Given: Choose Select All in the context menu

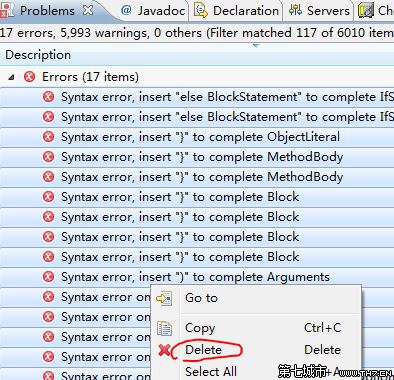Looking at the screenshot, I should 256,371.
